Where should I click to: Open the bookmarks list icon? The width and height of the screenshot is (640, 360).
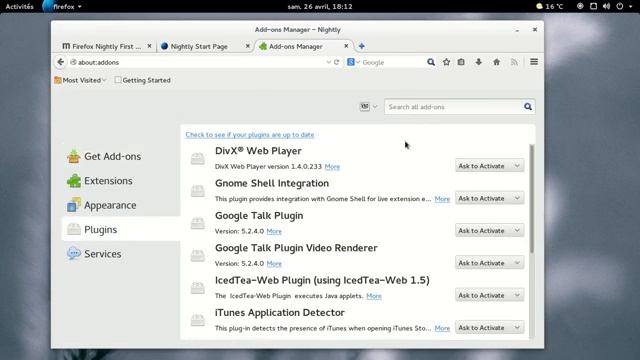461,62
